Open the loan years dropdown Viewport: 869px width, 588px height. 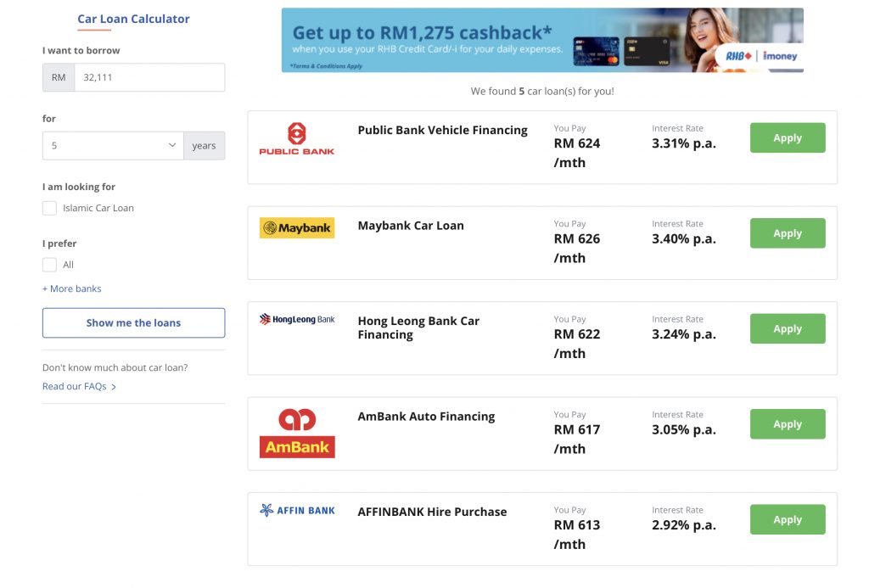113,146
